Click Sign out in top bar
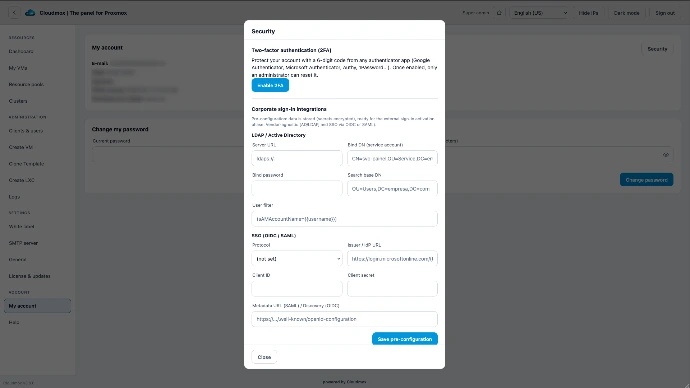The height and width of the screenshot is (388, 690). (665, 13)
